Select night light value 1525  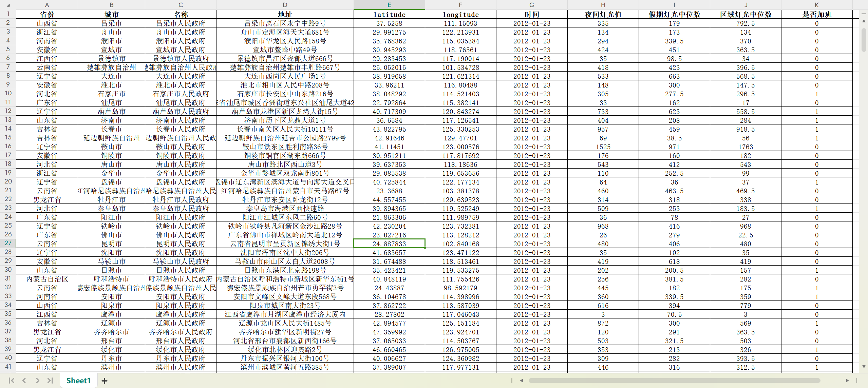coord(603,147)
